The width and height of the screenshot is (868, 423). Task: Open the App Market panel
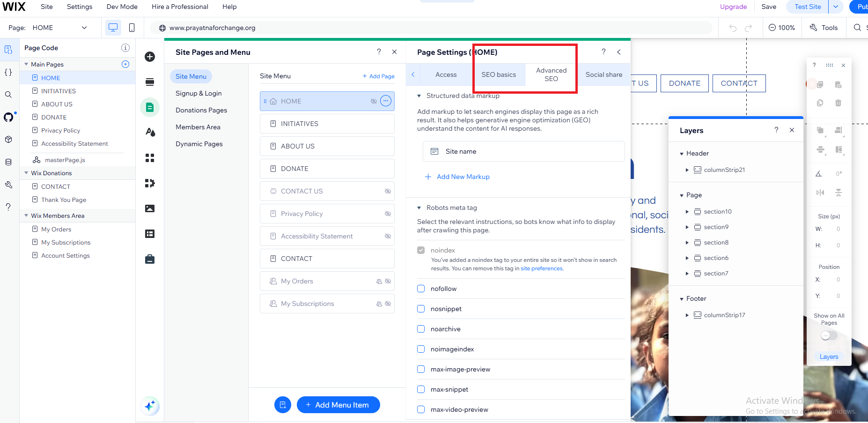pyautogui.click(x=150, y=158)
